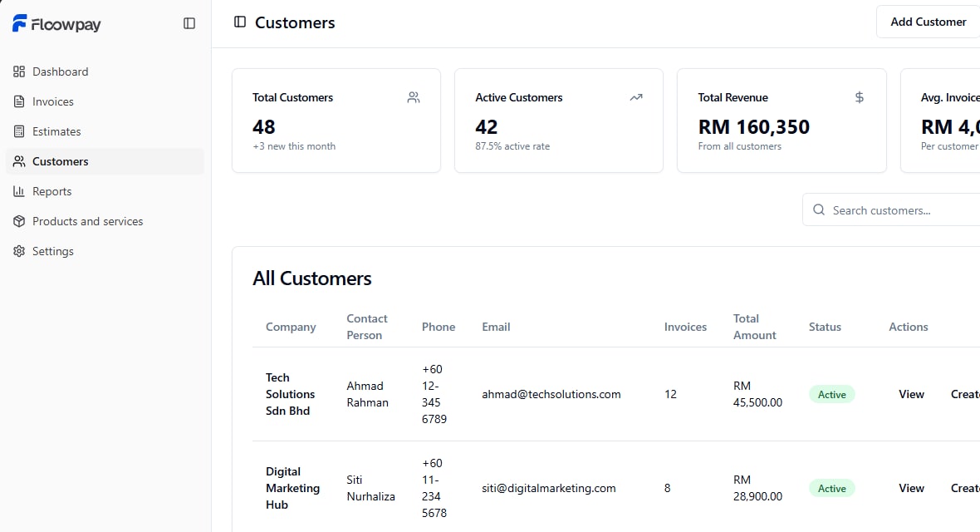Click phone number +60 12-345 6789

[x=434, y=394]
